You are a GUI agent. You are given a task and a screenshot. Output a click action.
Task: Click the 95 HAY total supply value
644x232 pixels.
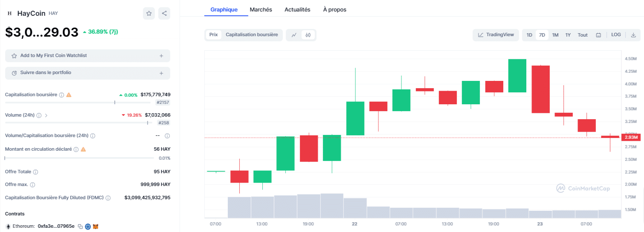click(162, 172)
